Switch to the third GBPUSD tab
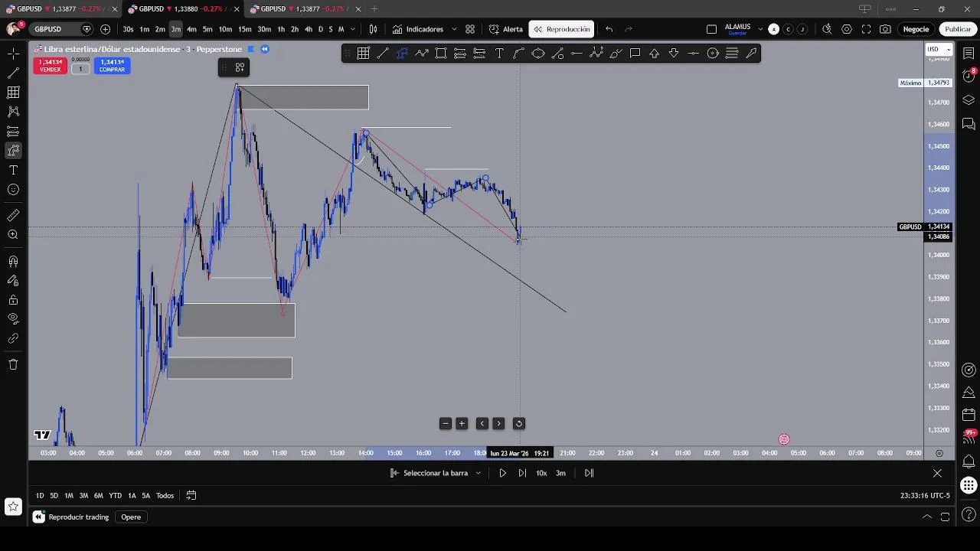This screenshot has height=551, width=980. [x=305, y=9]
